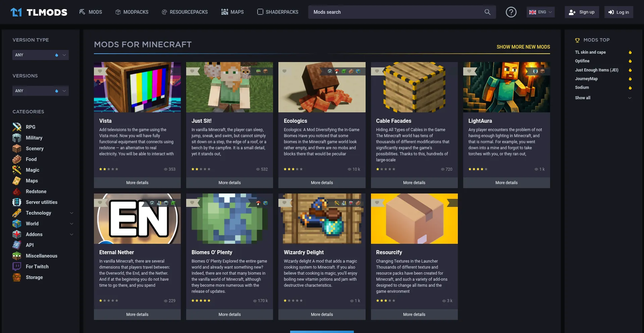Screen dimensions: 644x333
Task: Open the MODS nav tab
Action: coord(91,12)
